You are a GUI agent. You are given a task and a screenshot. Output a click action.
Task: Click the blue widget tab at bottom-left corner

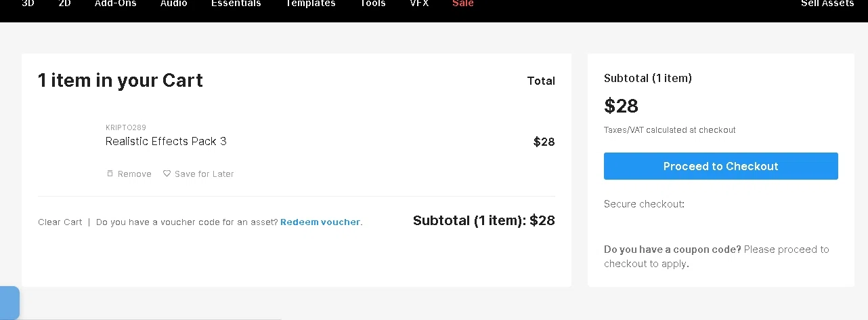coord(9,302)
